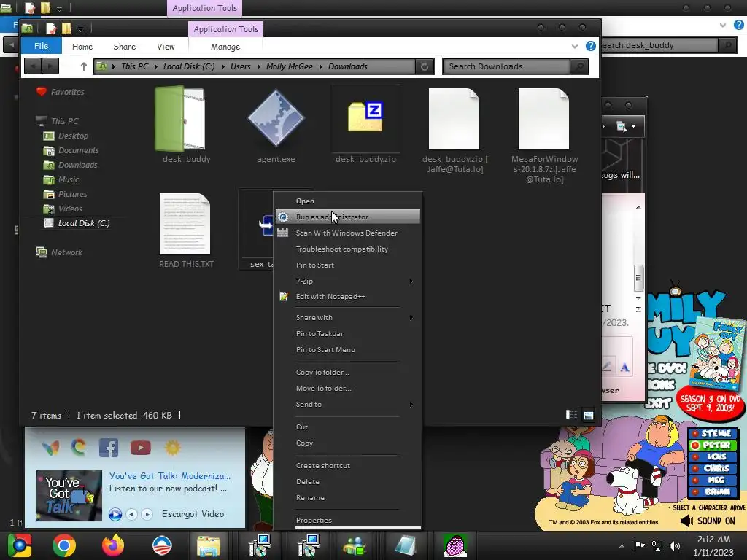The image size is (747, 560).
Task: Click the clock showing 2:12 AM
Action: [713, 540]
